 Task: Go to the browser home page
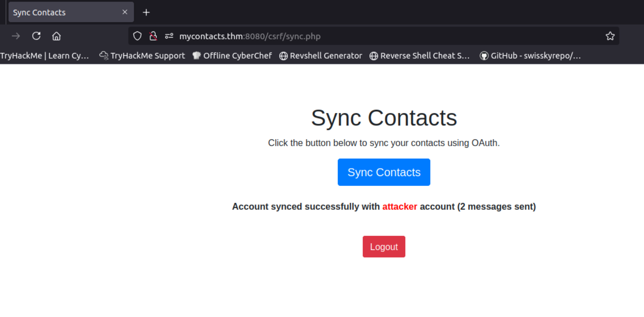(x=56, y=36)
